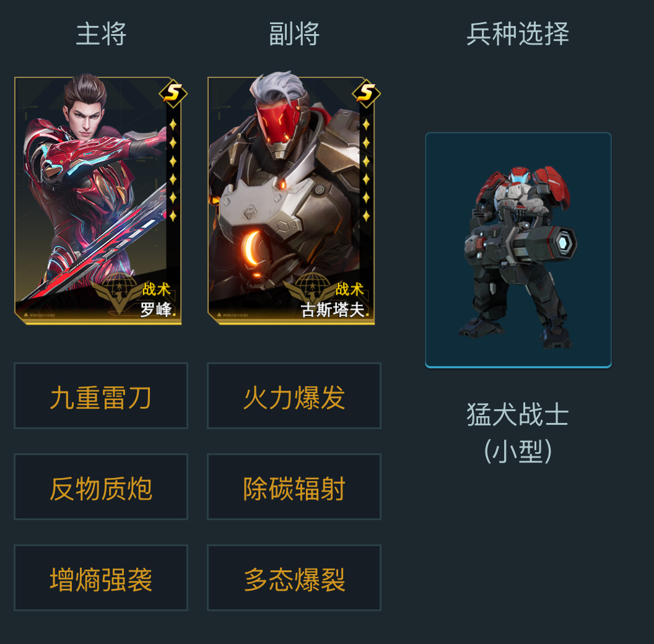The height and width of the screenshot is (644, 654).
Task: Click the 战术 tag on 古斯塔夫's card
Action: click(x=349, y=289)
